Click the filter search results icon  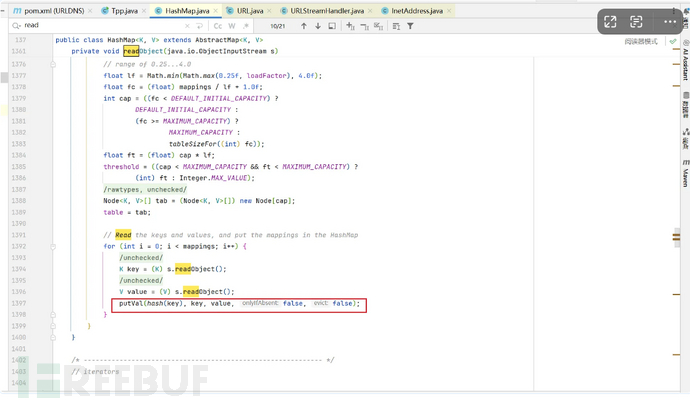pyautogui.click(x=410, y=26)
